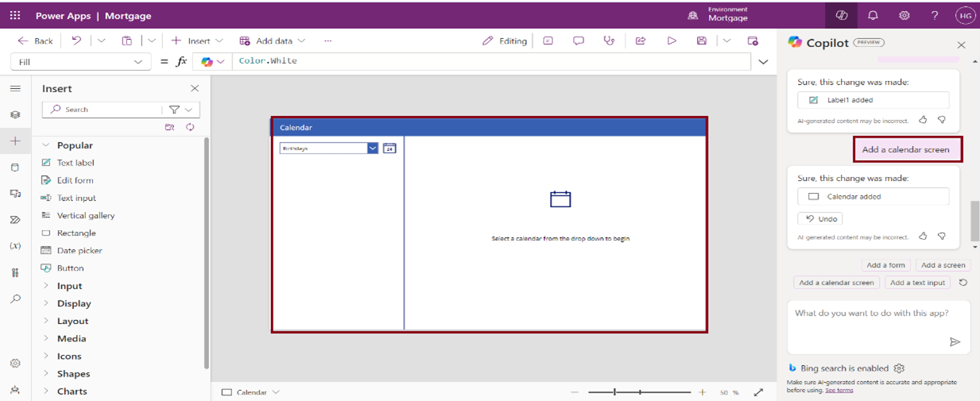Open the App checker stethoscope icon
The image size is (980, 401).
609,41
